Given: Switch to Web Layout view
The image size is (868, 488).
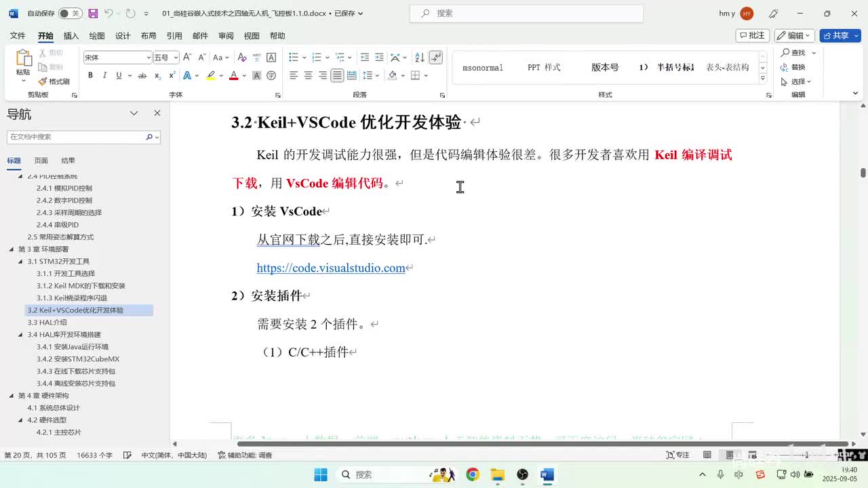Looking at the screenshot, I should click(x=752, y=455).
